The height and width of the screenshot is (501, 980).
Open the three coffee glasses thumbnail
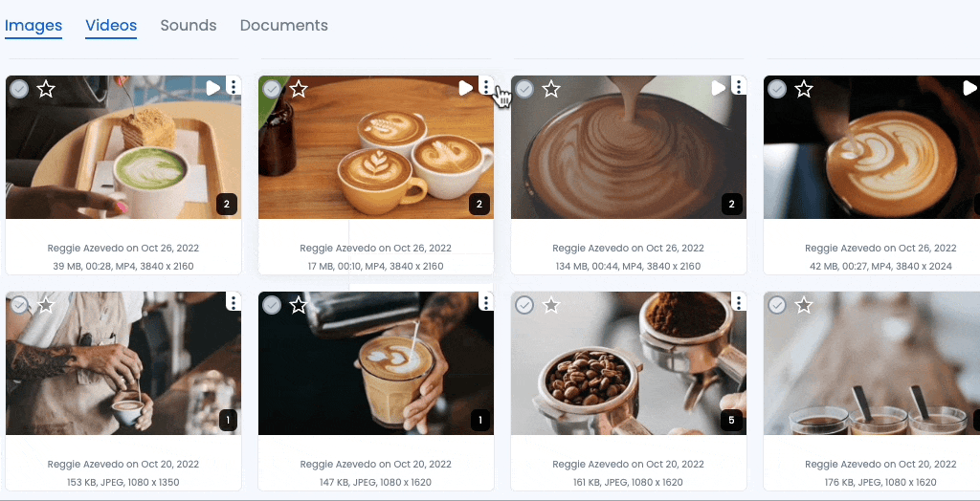(872, 363)
